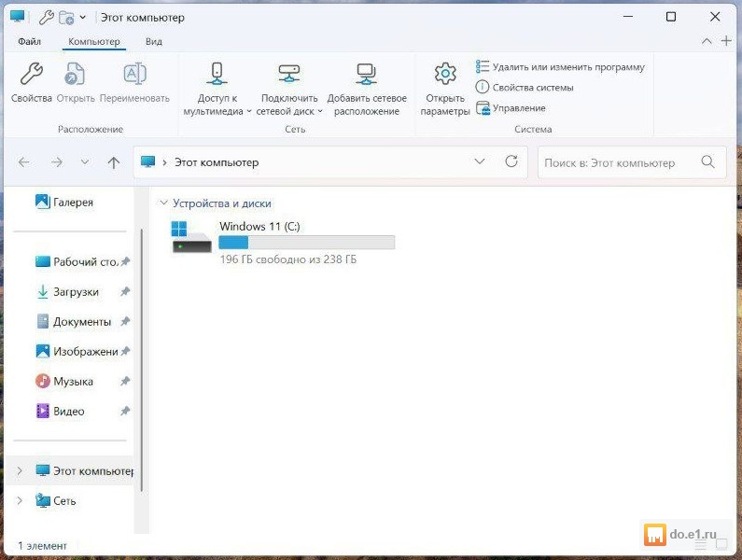The width and height of the screenshot is (742, 560).
Task: Open Pictures (Изображения) in sidebar
Action: (x=77, y=351)
